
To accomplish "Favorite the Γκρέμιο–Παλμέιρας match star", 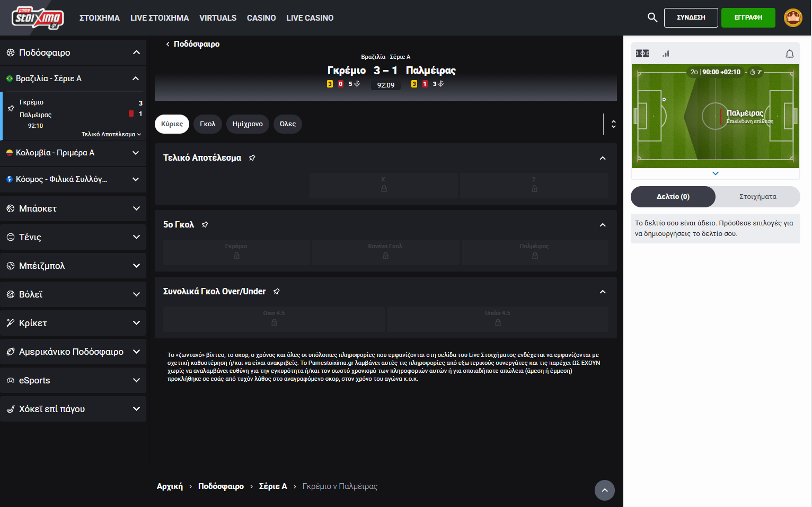I will [11, 108].
